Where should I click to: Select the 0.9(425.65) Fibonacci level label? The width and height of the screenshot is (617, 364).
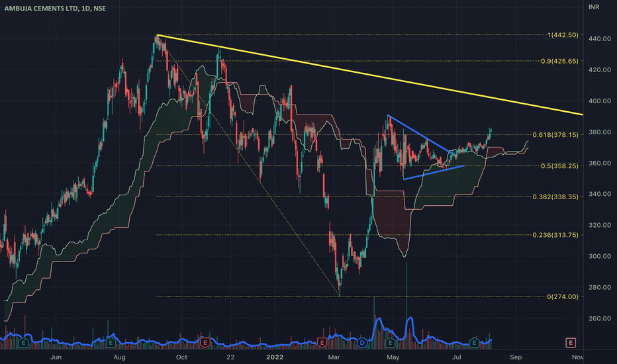559,61
